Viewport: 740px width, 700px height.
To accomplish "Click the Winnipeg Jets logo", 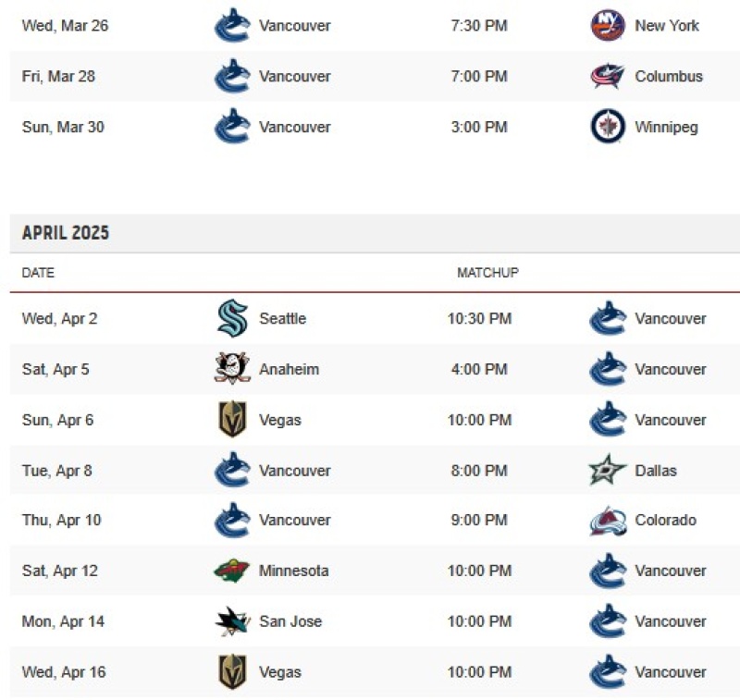I will (608, 127).
